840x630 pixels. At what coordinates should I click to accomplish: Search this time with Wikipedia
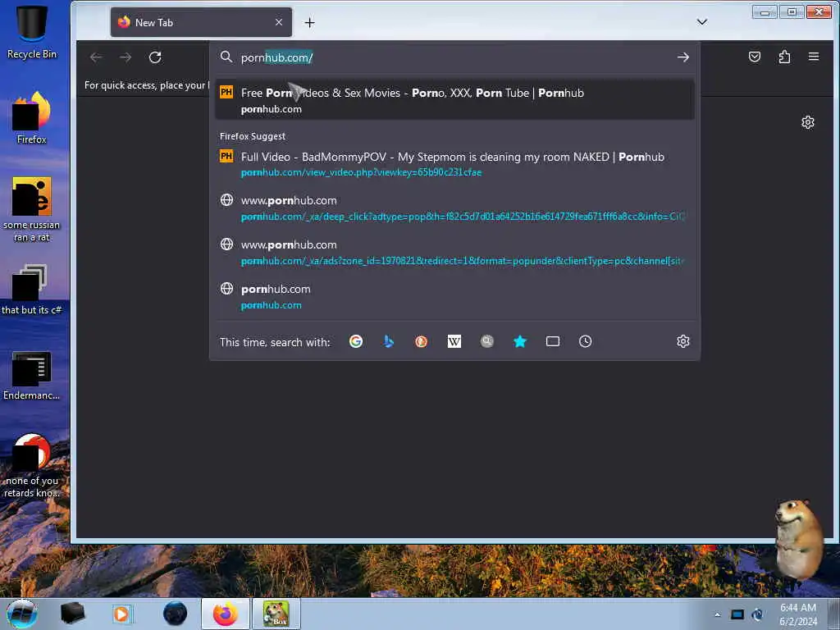pos(454,341)
